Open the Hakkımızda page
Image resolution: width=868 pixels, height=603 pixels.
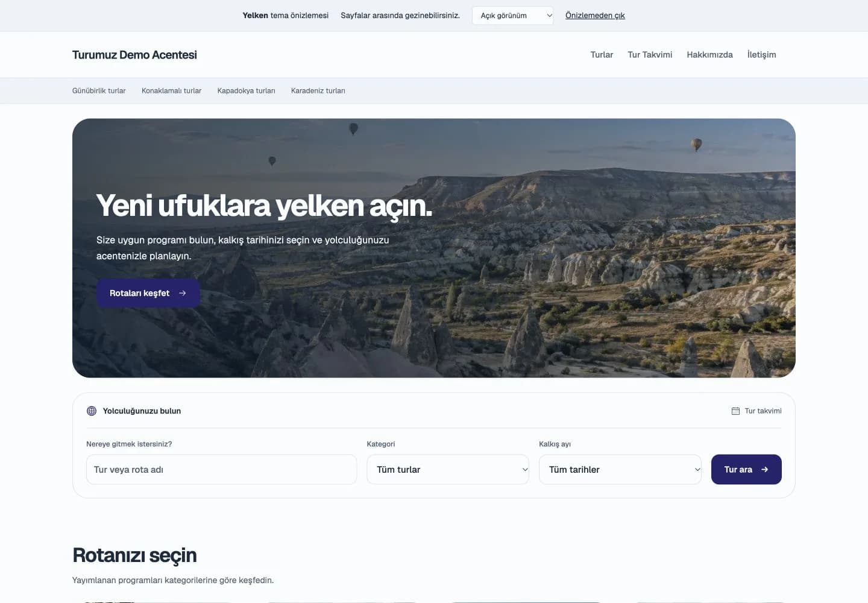tap(709, 54)
